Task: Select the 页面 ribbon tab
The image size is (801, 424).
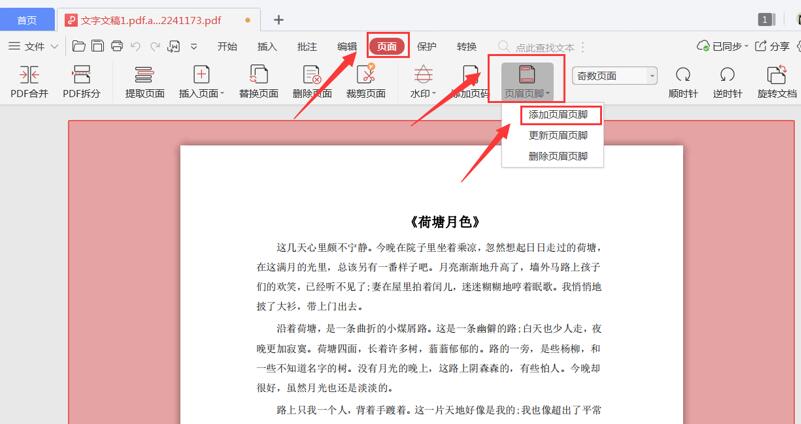Action: click(387, 46)
